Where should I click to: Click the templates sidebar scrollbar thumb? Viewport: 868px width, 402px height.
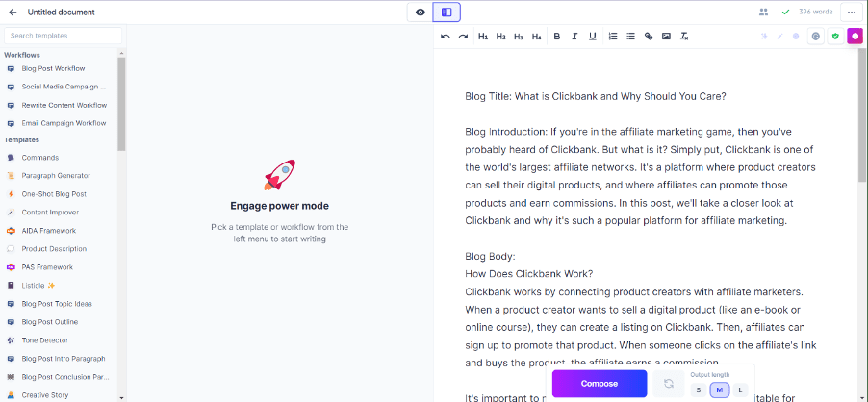pos(121,104)
